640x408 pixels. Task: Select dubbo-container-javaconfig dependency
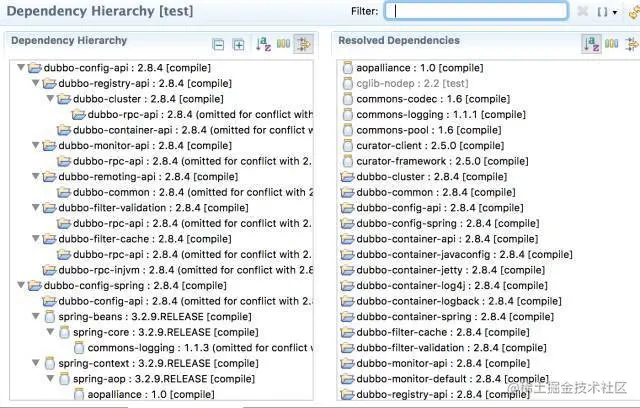click(x=456, y=255)
